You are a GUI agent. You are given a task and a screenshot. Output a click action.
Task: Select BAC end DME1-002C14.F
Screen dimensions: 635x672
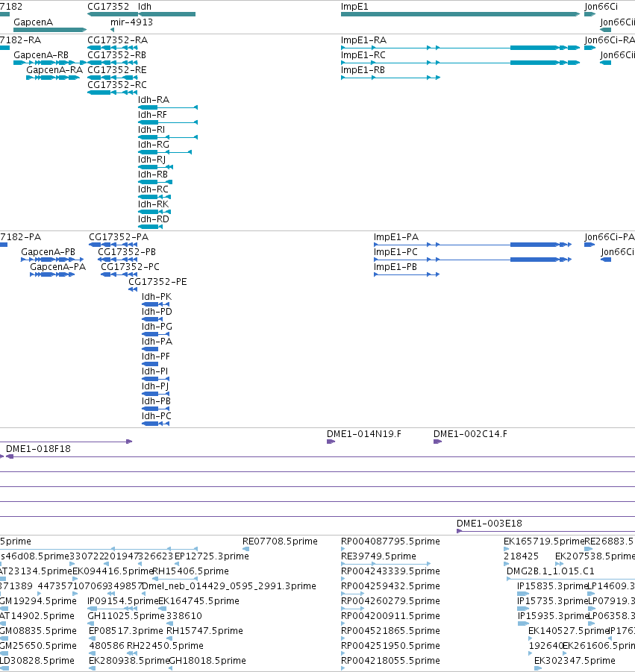470,434
